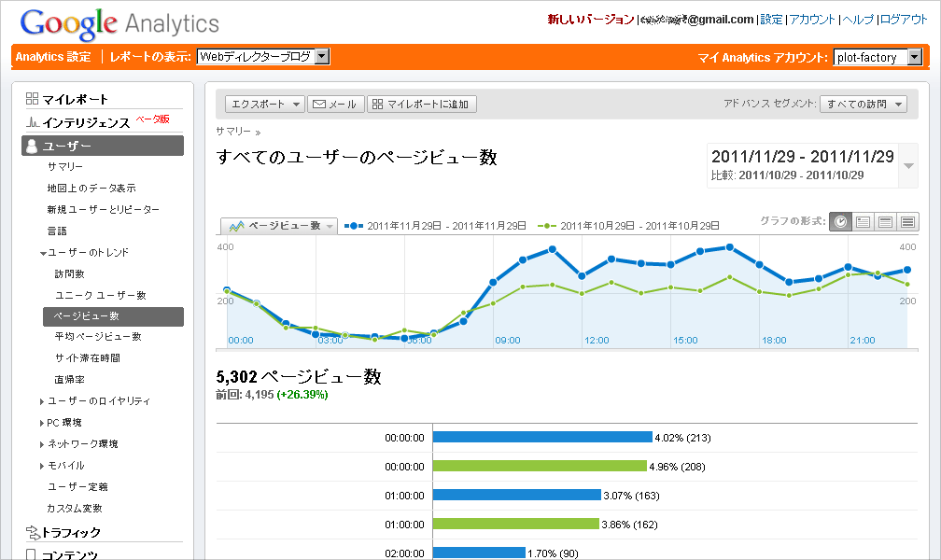
Task: Select 直帰率 report
Action: tap(70, 379)
